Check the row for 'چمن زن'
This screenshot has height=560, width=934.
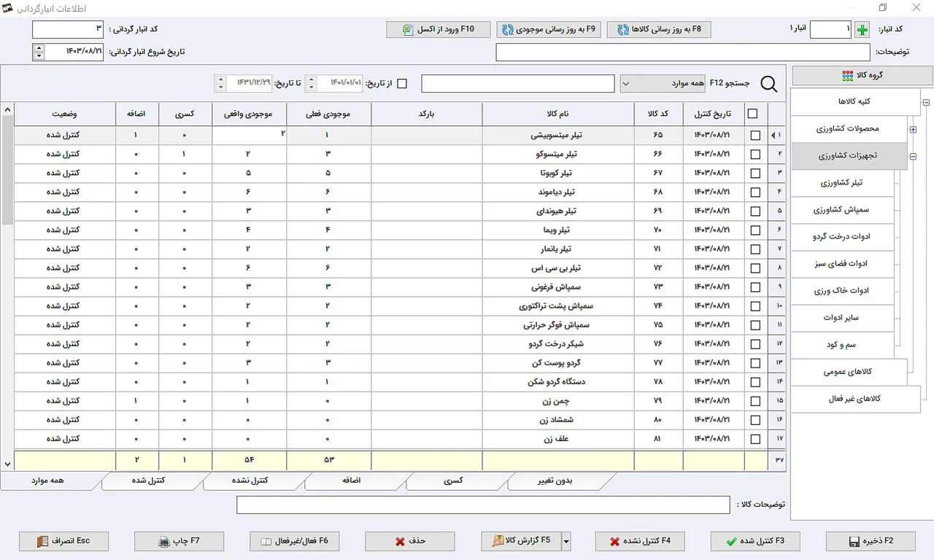click(755, 401)
